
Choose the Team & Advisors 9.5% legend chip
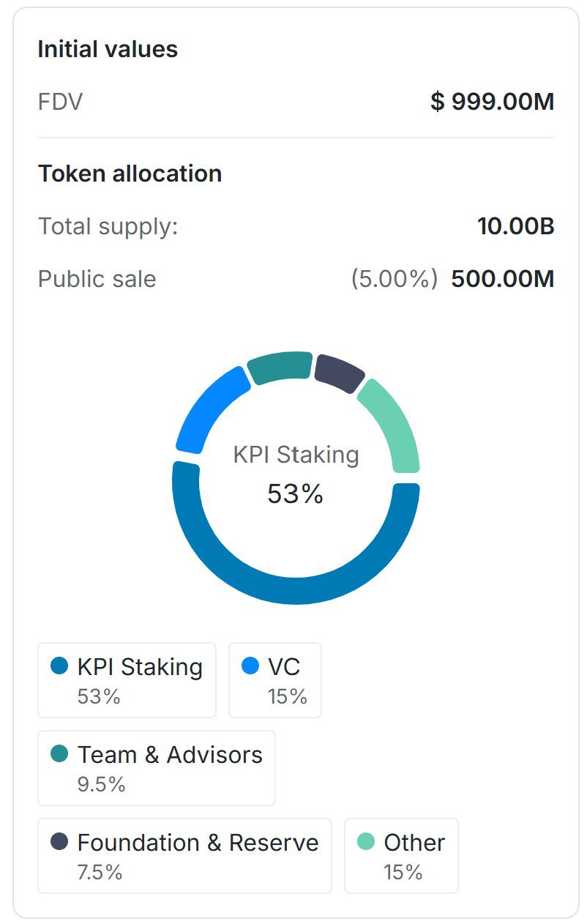click(157, 768)
